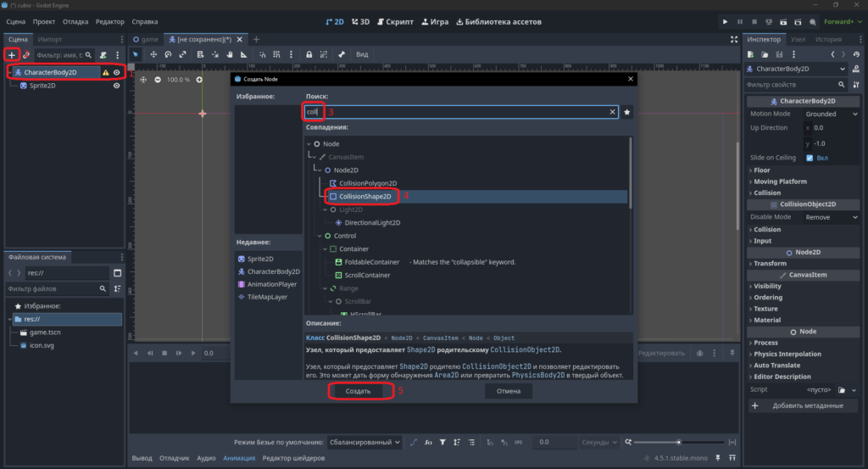Open the Вывод bottom panel
Image resolution: width=868 pixels, height=469 pixels.
click(142, 458)
